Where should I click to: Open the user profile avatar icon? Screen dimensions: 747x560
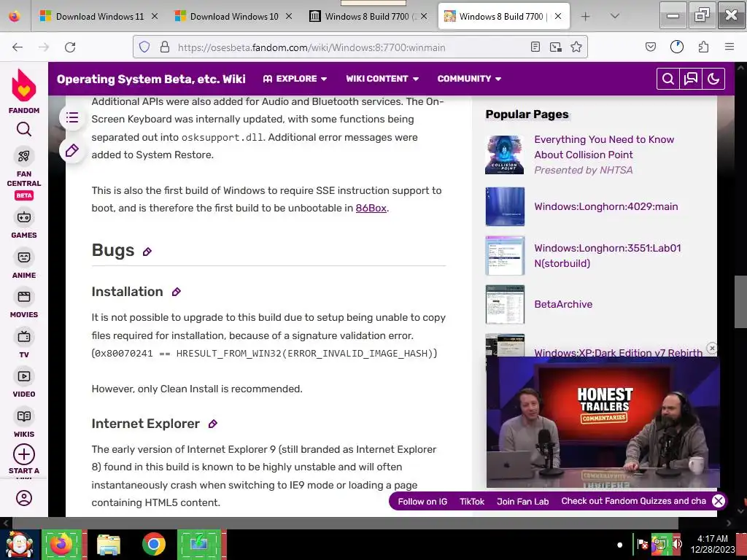click(x=24, y=498)
